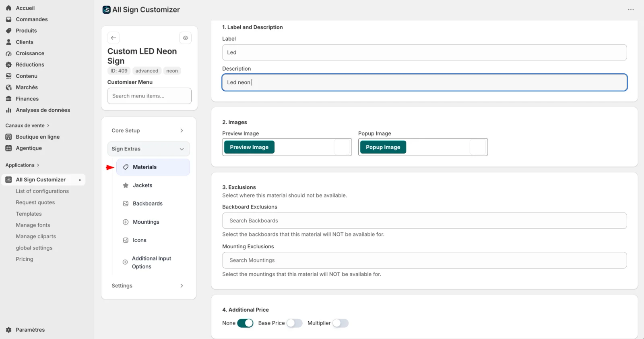Click the Analyses de données chart icon
This screenshot has height=339, width=644.
coord(8,110)
